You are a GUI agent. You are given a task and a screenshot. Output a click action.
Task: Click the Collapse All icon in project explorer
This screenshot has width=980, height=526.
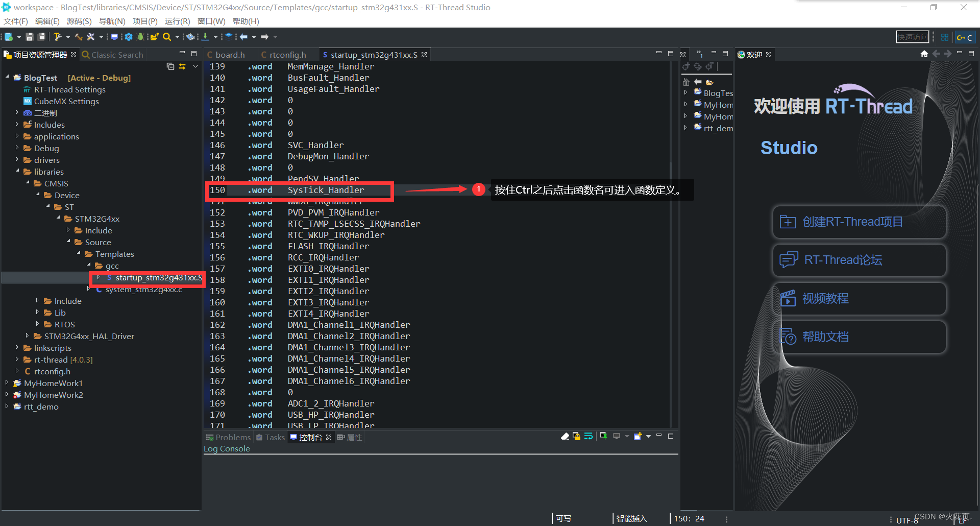click(170, 66)
